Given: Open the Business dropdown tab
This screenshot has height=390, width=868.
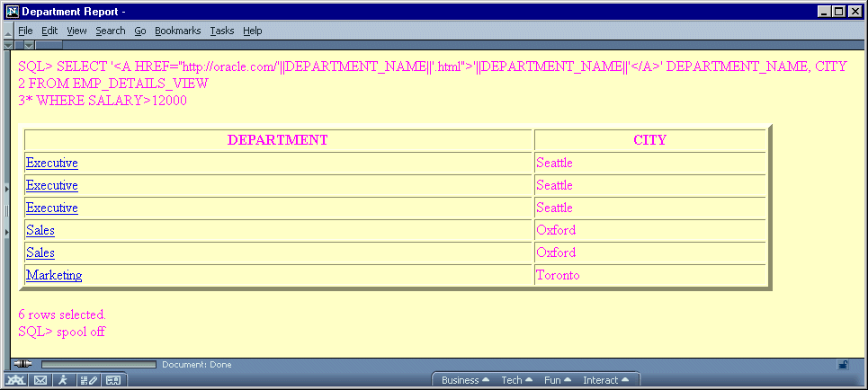Looking at the screenshot, I should (x=465, y=380).
